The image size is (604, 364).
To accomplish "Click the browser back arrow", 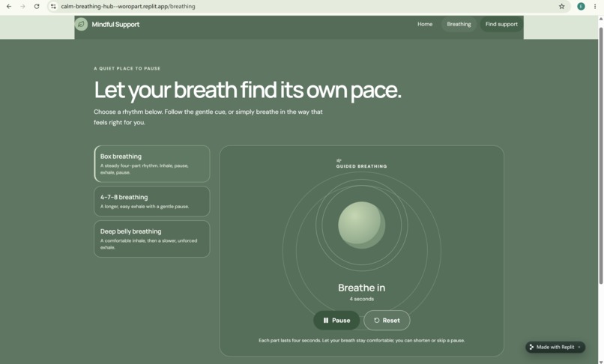I will pos(9,6).
